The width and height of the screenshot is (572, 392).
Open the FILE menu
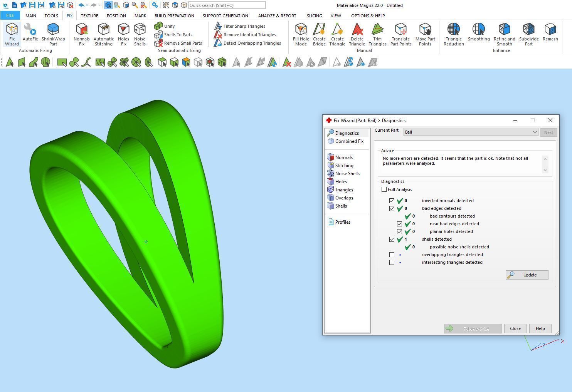(x=10, y=16)
